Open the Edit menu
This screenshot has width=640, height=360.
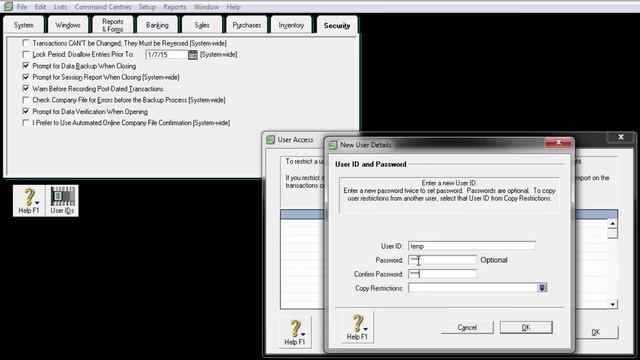pyautogui.click(x=40, y=7)
